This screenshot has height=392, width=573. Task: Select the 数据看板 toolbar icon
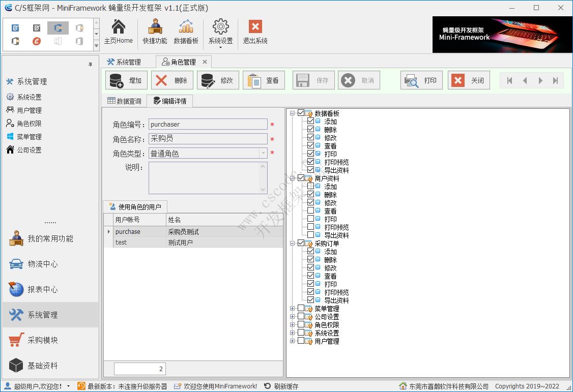pyautogui.click(x=186, y=32)
